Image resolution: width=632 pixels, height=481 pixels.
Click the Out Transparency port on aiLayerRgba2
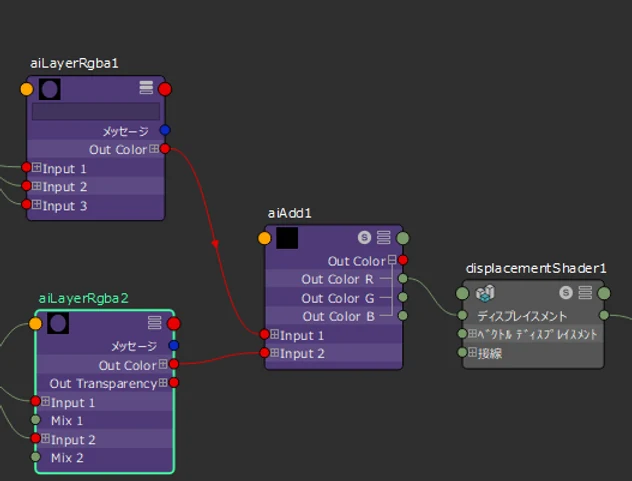tap(174, 383)
